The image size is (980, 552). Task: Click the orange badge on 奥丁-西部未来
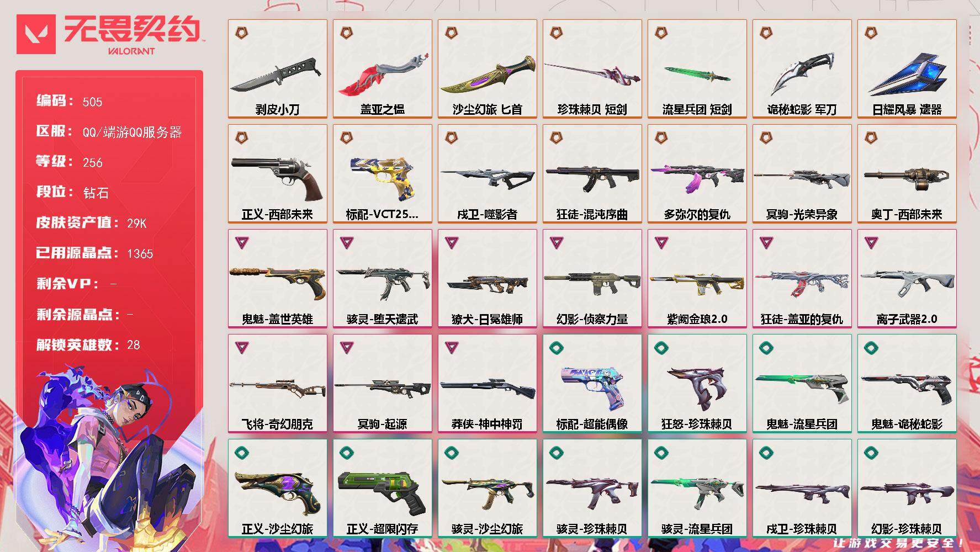tap(871, 137)
